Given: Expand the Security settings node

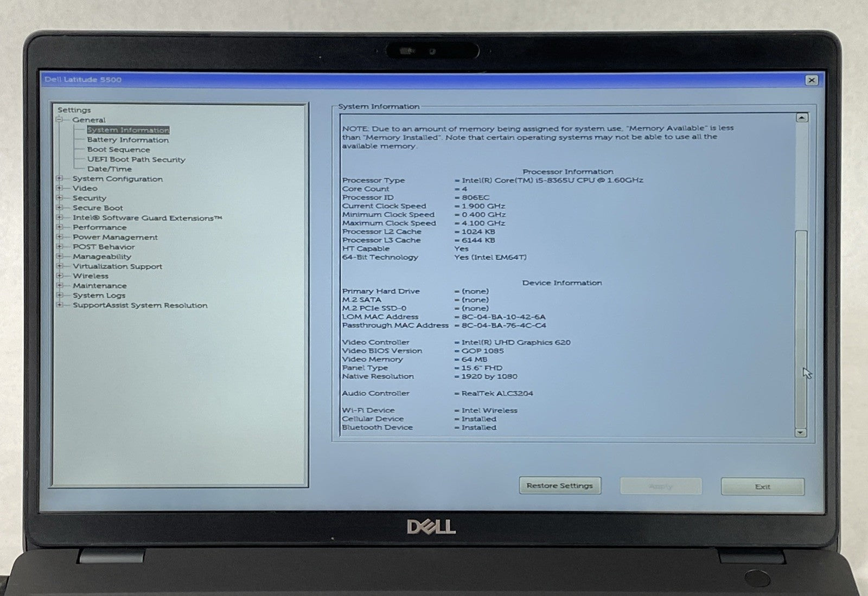Looking at the screenshot, I should coord(60,198).
